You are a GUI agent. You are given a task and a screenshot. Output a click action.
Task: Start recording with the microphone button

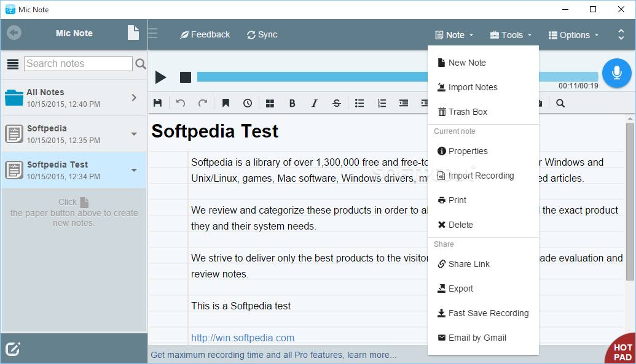click(616, 73)
